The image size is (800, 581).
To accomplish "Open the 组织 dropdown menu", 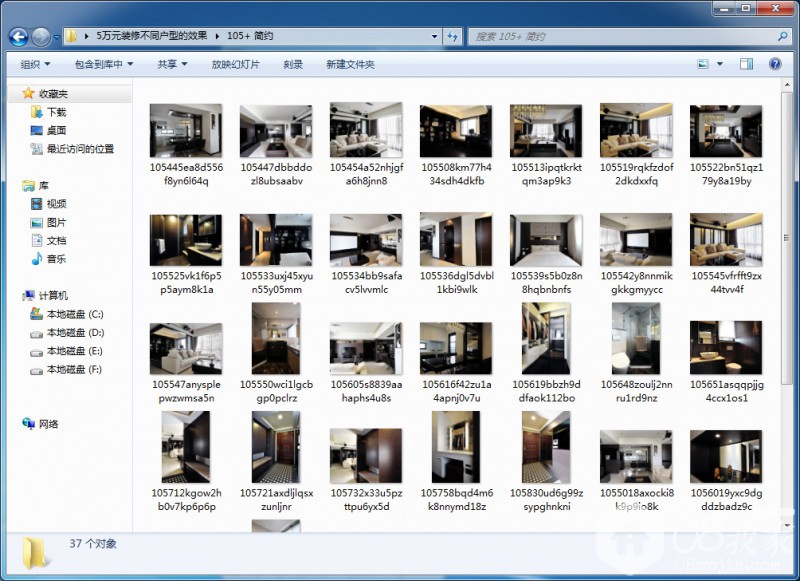I will (35, 64).
